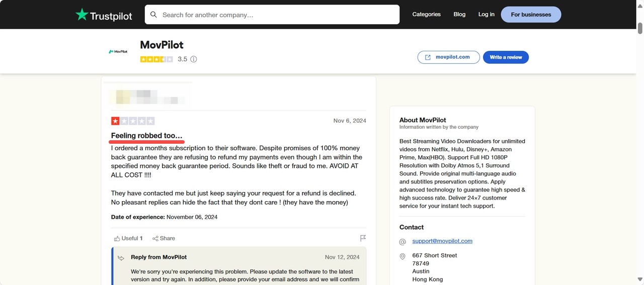Click the support@movpilot.com email link
Image resolution: width=644 pixels, height=285 pixels.
(x=442, y=241)
